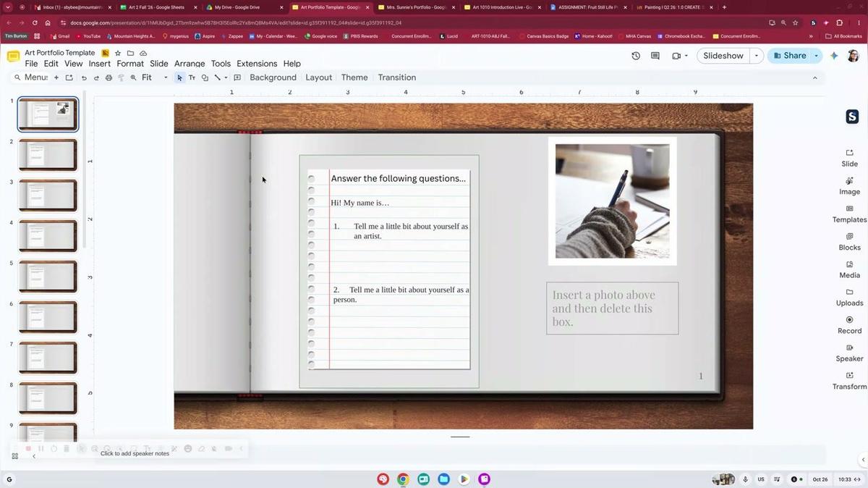Viewport: 868px width, 488px height.
Task: Click the move to folder icon
Action: click(130, 53)
